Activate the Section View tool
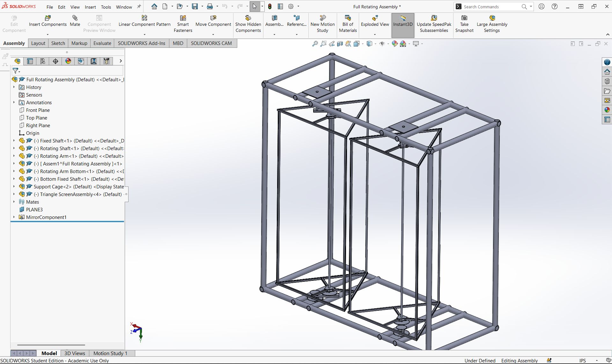Screen dimensions: 612x364 340,44
